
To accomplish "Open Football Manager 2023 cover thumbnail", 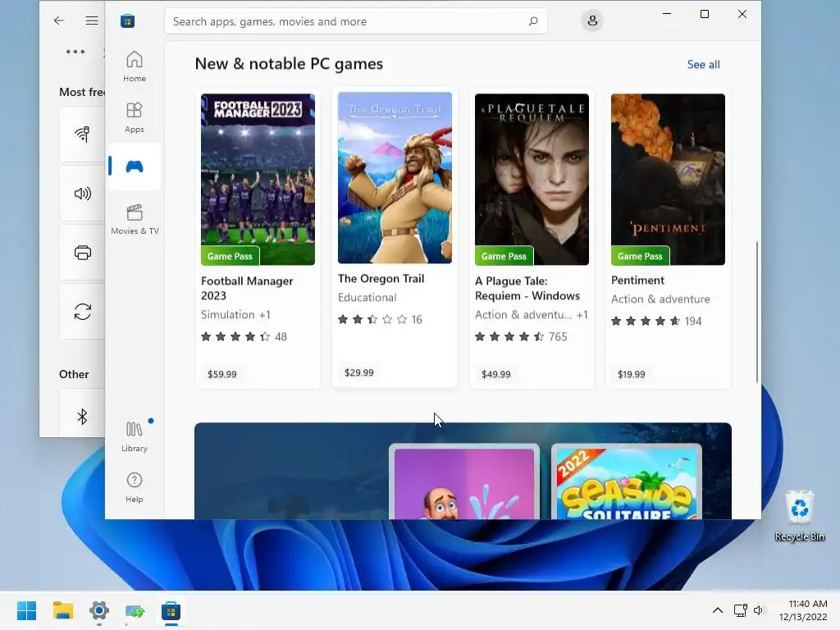I will (x=258, y=179).
